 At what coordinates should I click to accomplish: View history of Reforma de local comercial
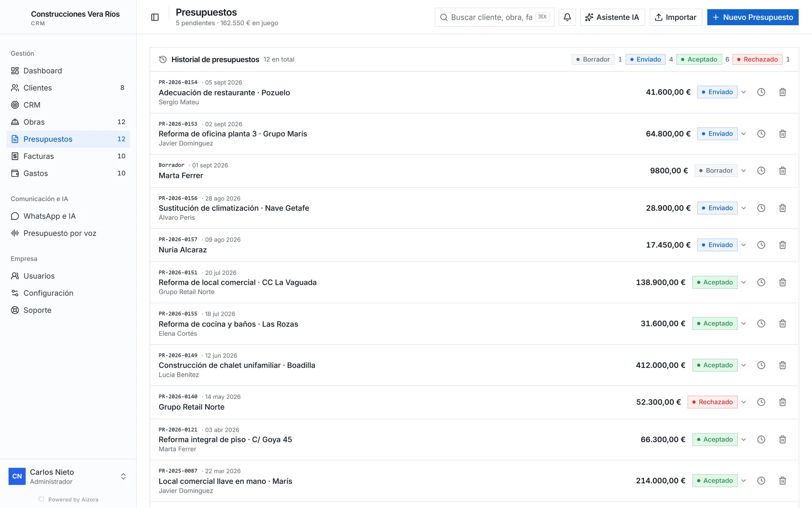click(x=761, y=282)
